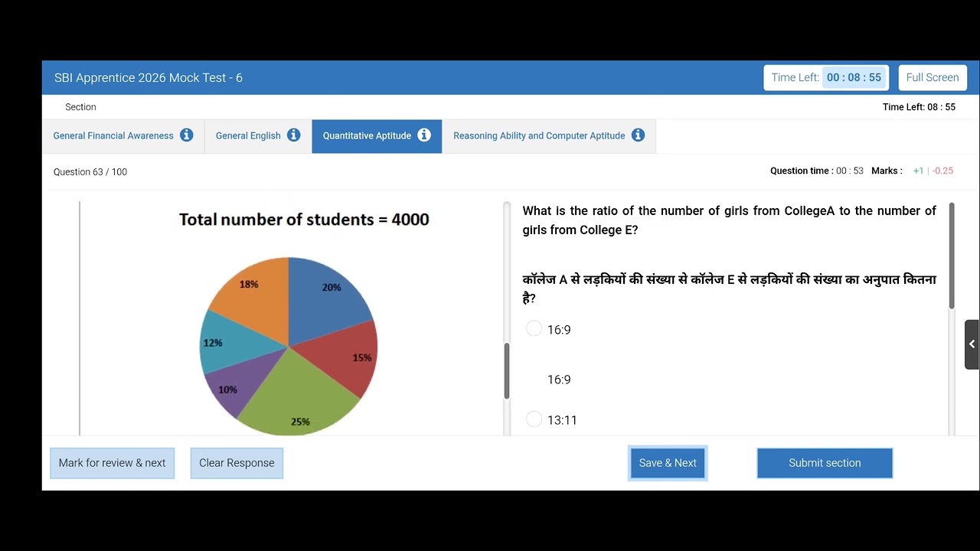Open info icon beside Quantitative Aptitude

pyautogui.click(x=424, y=135)
